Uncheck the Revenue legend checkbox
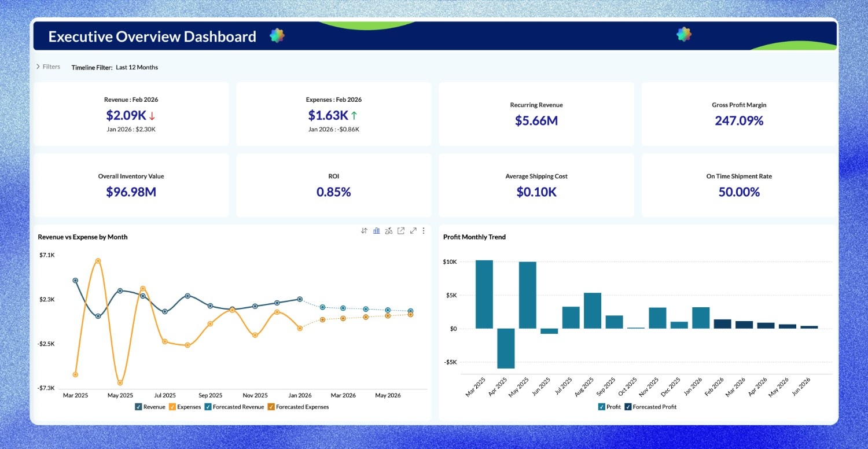Image resolution: width=868 pixels, height=449 pixels. point(137,407)
